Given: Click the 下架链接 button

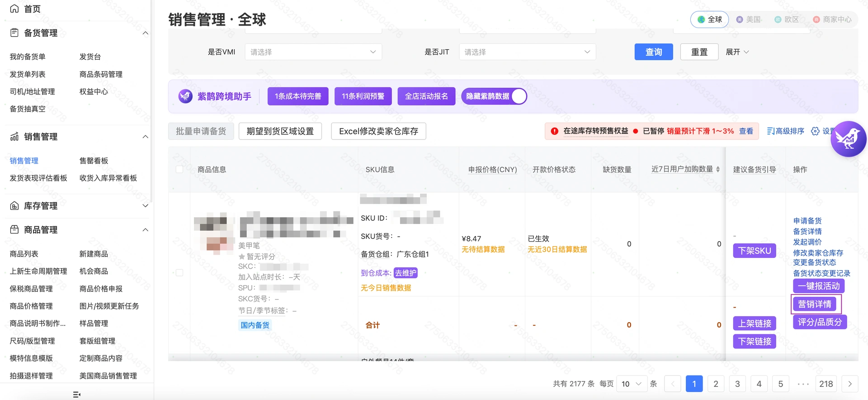Looking at the screenshot, I should point(755,341).
